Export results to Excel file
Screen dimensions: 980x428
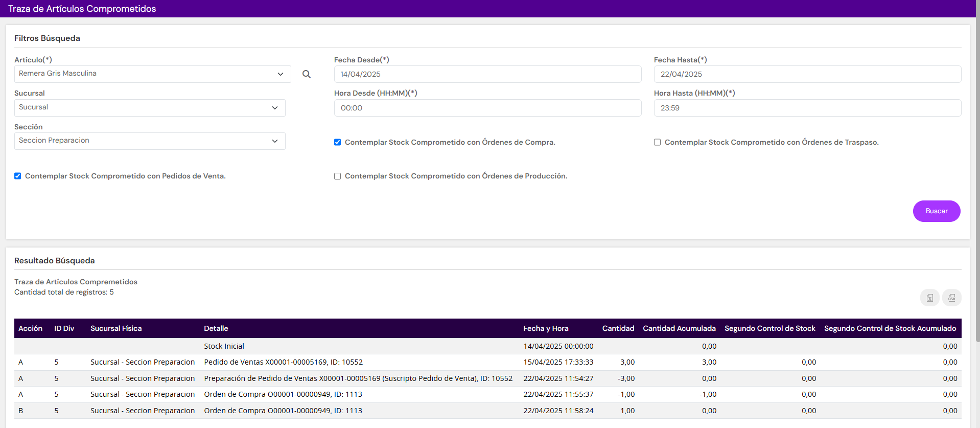[929, 298]
